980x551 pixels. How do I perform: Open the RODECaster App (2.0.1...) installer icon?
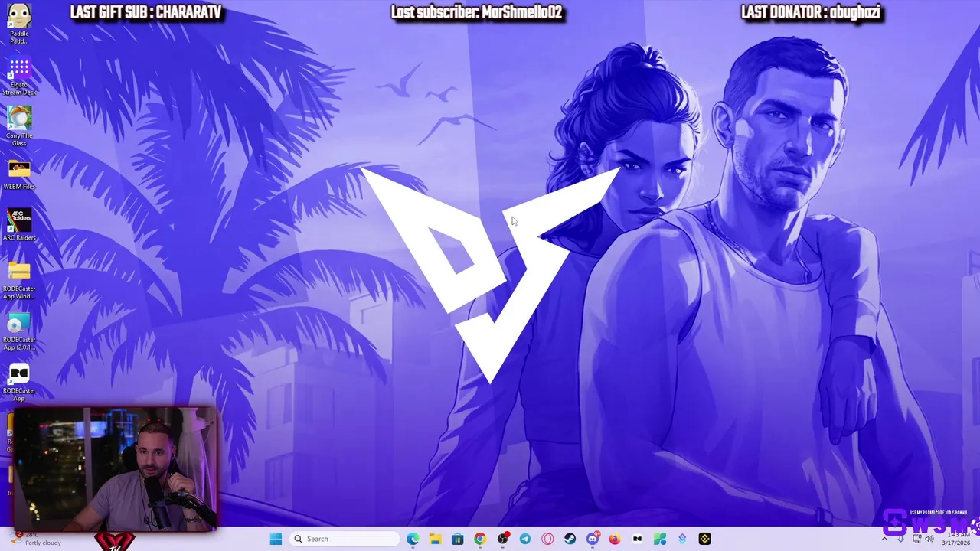tap(19, 331)
